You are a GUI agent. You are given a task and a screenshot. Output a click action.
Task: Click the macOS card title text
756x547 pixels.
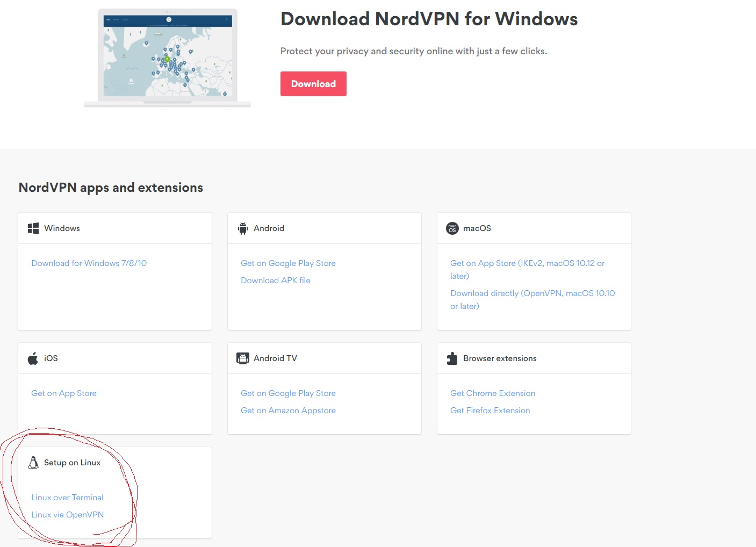point(477,228)
